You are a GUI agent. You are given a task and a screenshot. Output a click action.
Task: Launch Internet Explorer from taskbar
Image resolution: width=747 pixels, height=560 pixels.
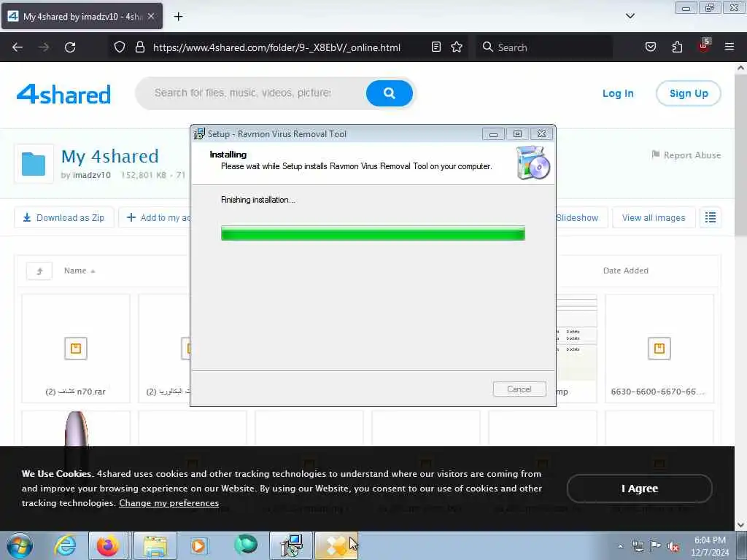[65, 545]
